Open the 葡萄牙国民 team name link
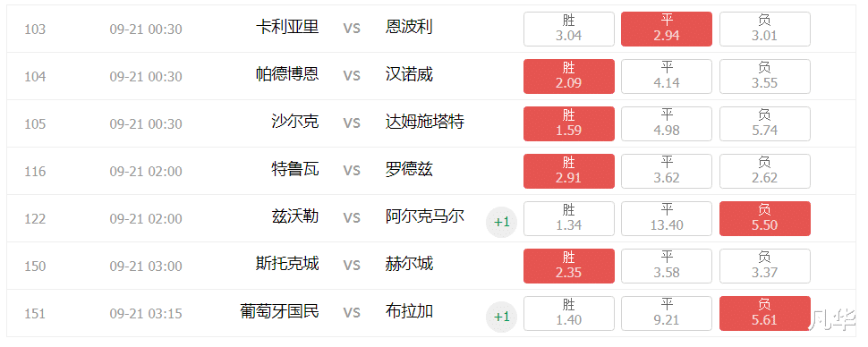Viewport: 868px width, 347px height. [279, 311]
